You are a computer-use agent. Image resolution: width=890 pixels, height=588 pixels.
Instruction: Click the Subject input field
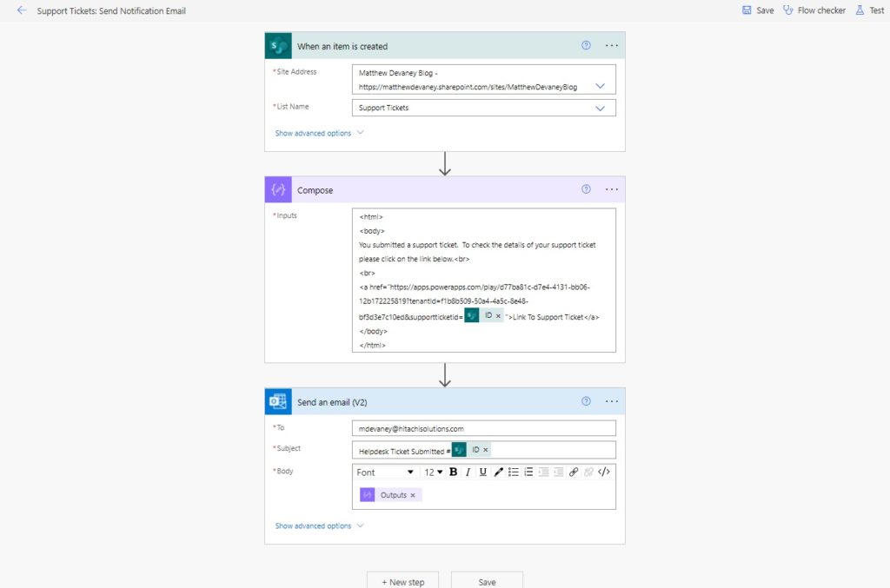483,450
